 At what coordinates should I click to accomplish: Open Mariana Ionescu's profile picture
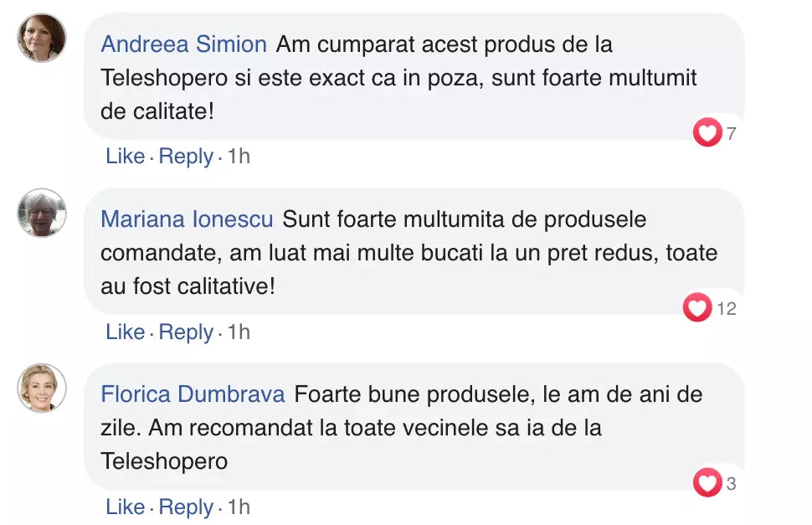[42, 213]
